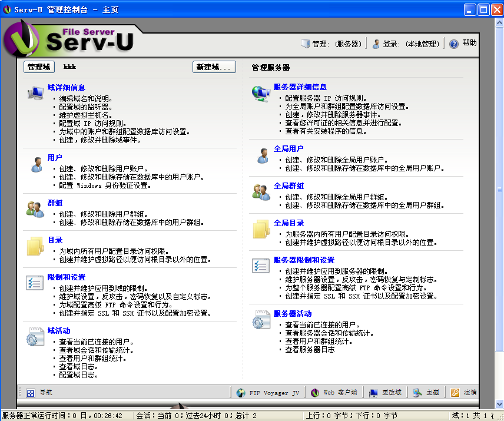Image resolution: width=504 pixels, height=421 pixels.
Task: Click the 帮助 text in header
Action: pyautogui.click(x=469, y=43)
